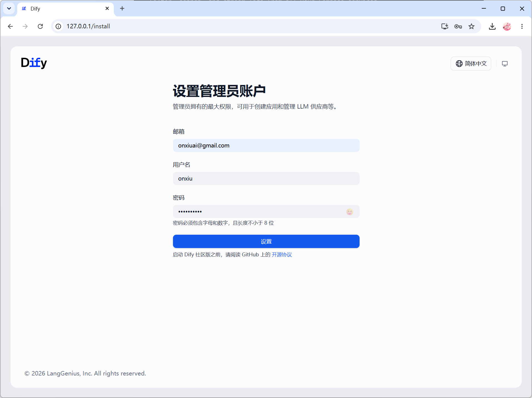532x398 pixels.
Task: Click the browser forward arrow
Action: pos(25,26)
